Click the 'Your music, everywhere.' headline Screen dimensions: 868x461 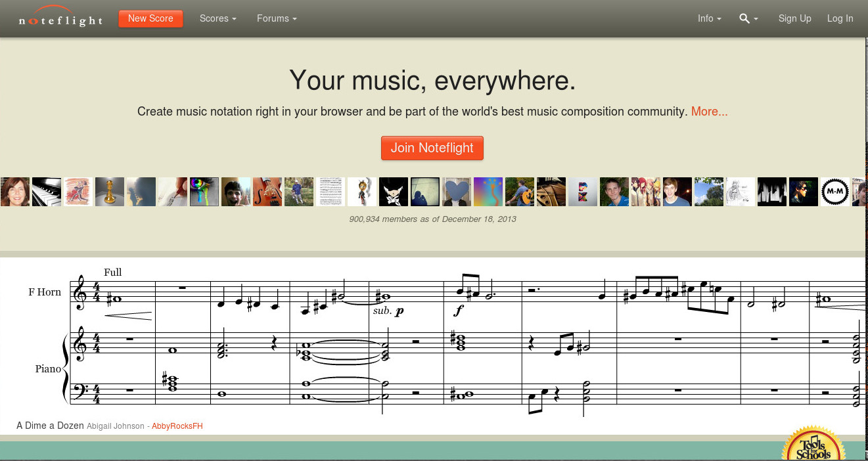[432, 80]
